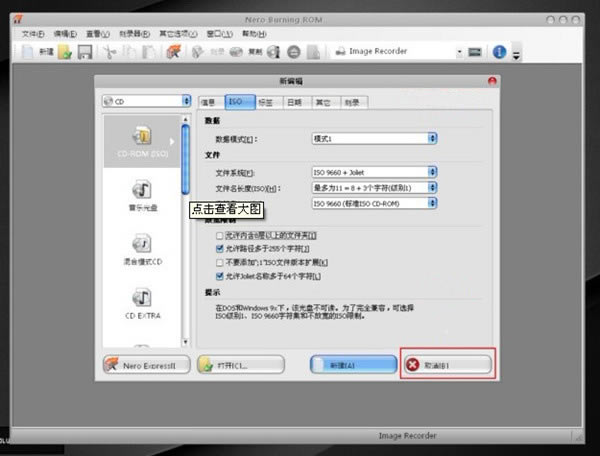Open the Image Recorder drive selector

coord(400,52)
